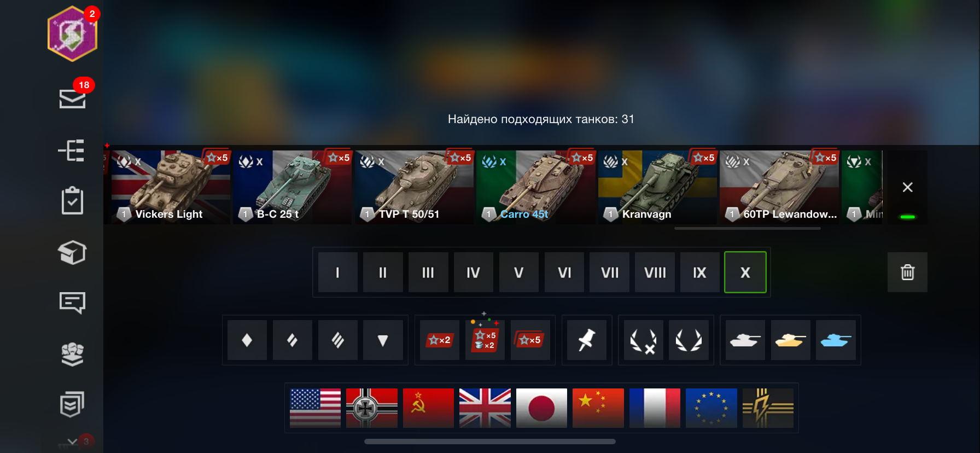The width and height of the screenshot is (980, 453).
Task: Open the tech tree icon in sidebar
Action: (72, 150)
